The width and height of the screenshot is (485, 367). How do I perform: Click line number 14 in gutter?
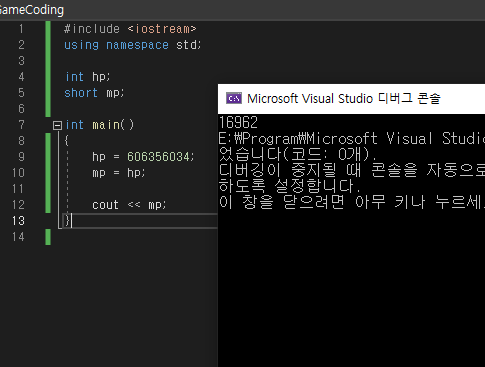[x=18, y=237]
